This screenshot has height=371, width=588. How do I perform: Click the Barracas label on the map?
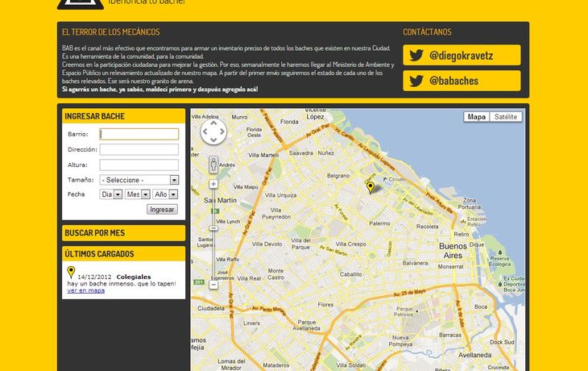pos(450,335)
